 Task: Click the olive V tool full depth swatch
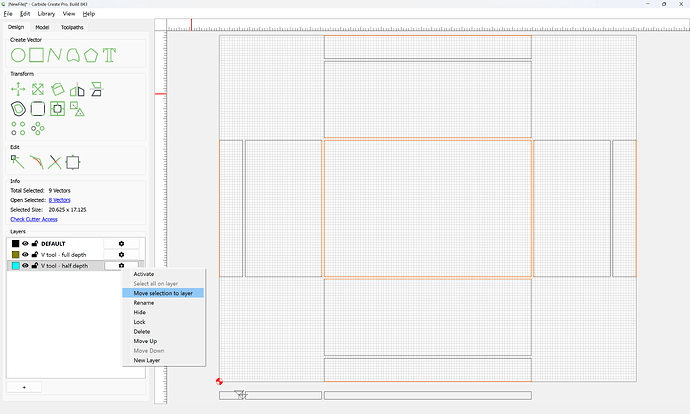(x=16, y=255)
